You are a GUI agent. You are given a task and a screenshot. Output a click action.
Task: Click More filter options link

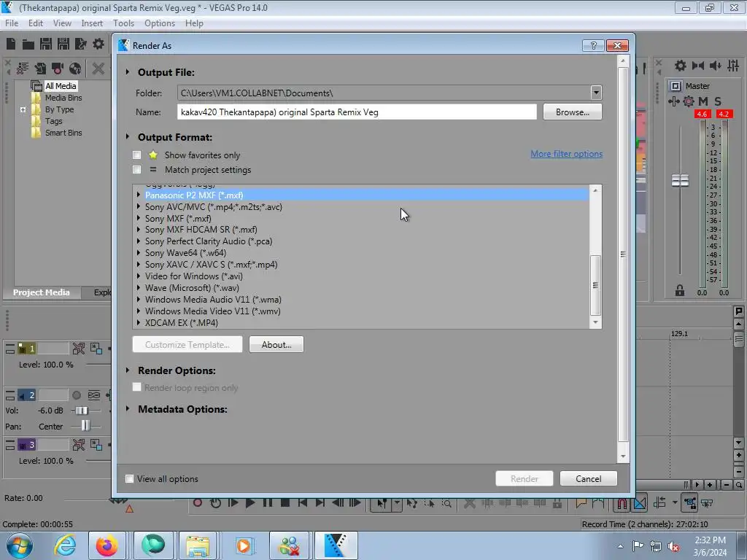coord(566,154)
